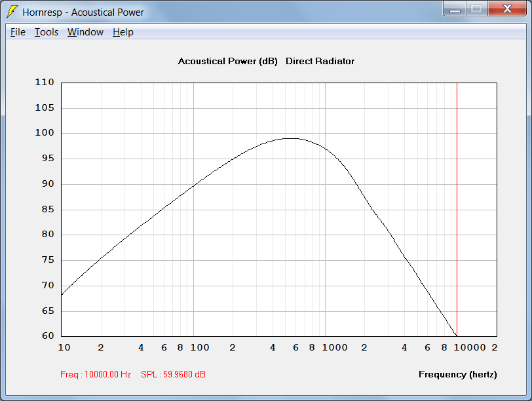The image size is (532, 401).
Task: Click the peak of the acoustical power curve
Action: tap(292, 138)
